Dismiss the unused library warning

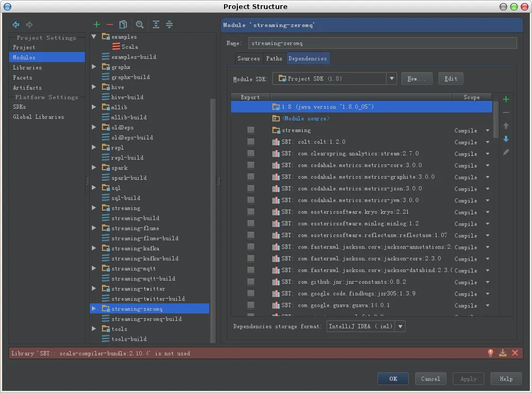pyautogui.click(x=515, y=353)
